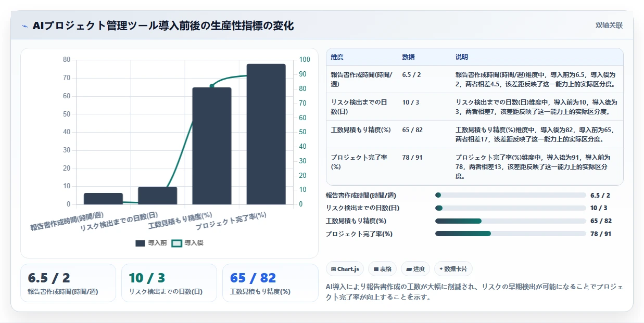Image resolution: width=644 pixels, height=323 pixels.
Task: Select the 进度 tag chip
Action: (x=415, y=269)
